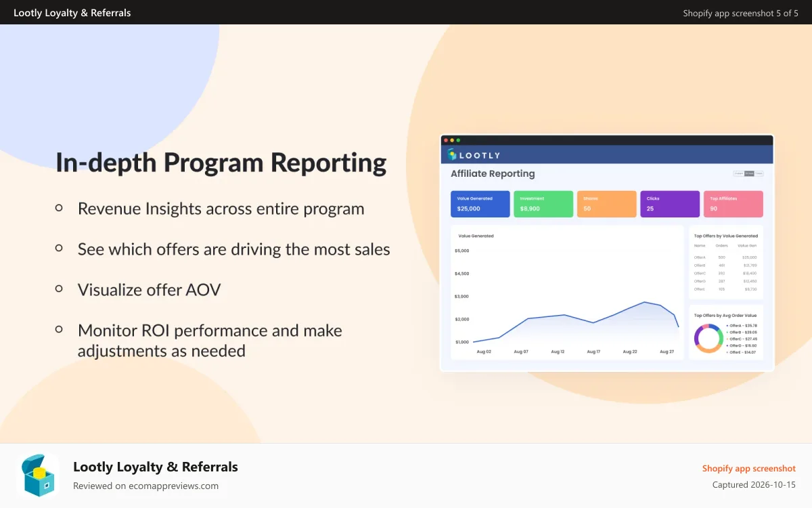This screenshot has width=812, height=508.
Task: Click the Captured 2026-10-15 date text
Action: coord(754,485)
